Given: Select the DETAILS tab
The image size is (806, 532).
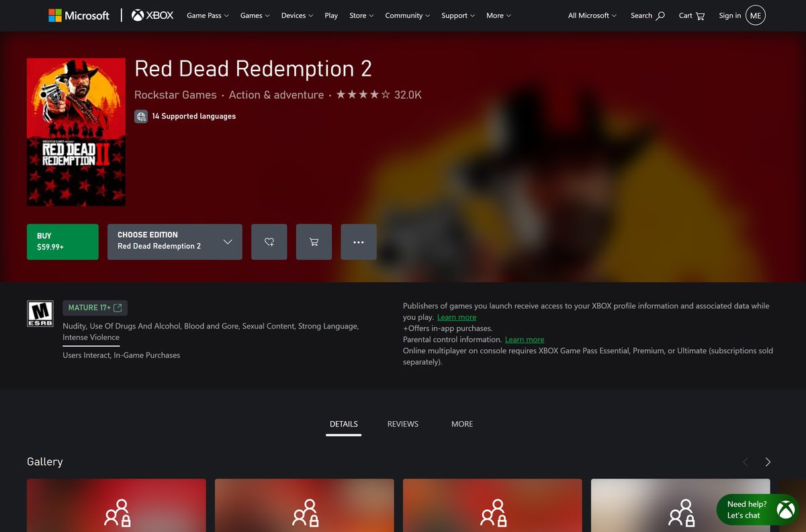Looking at the screenshot, I should click(x=344, y=424).
